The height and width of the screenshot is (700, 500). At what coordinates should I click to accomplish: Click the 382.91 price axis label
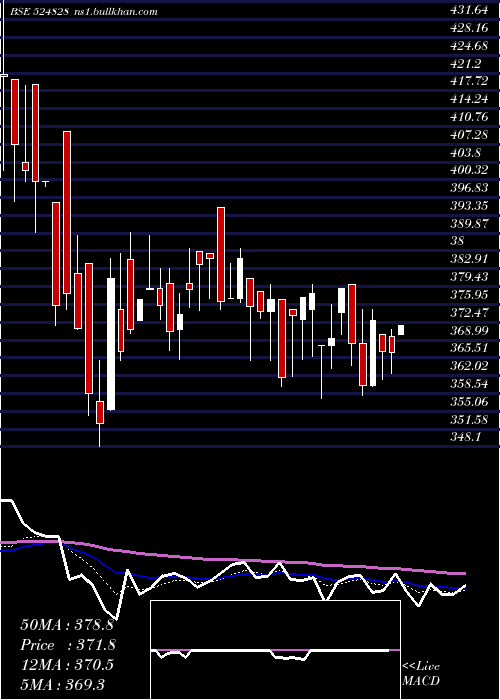pos(469,259)
